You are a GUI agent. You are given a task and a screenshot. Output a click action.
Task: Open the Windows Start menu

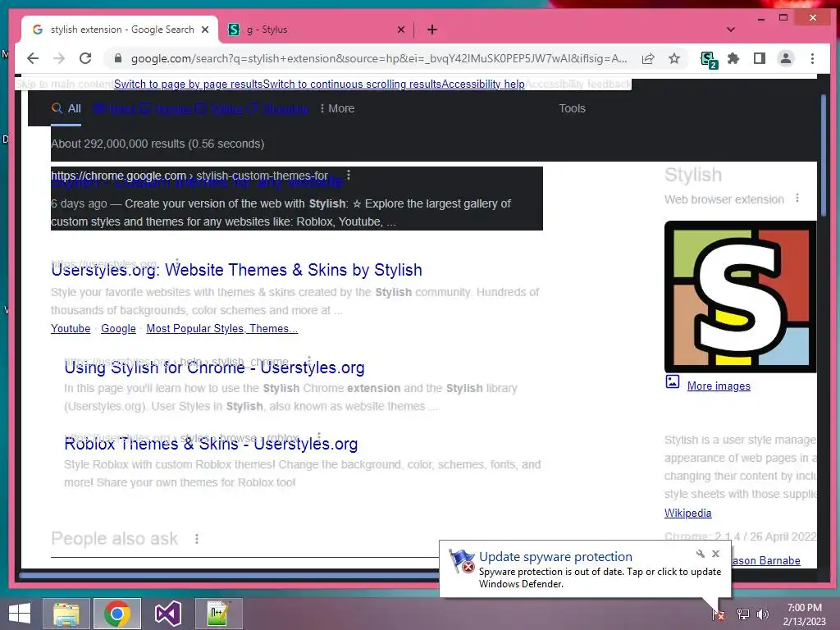pos(20,614)
